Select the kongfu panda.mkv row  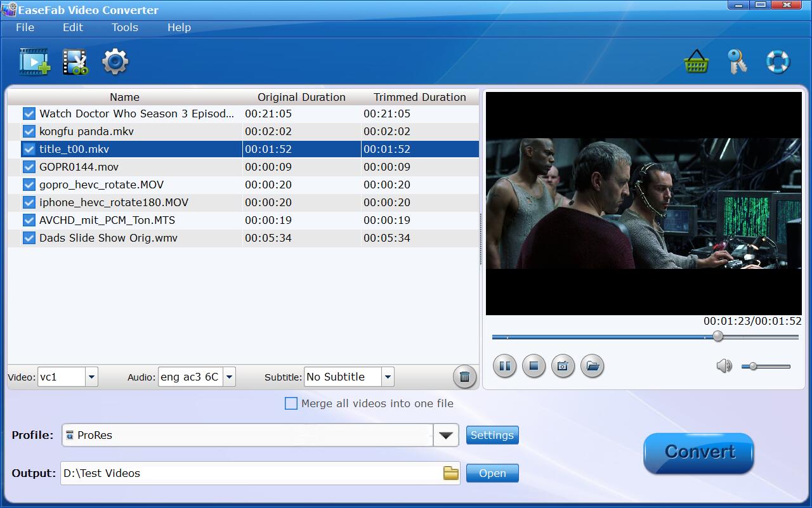point(243,131)
